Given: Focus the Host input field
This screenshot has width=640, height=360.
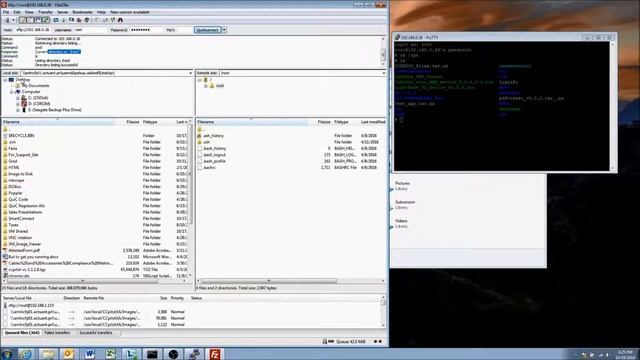Looking at the screenshot, I should (x=33, y=30).
